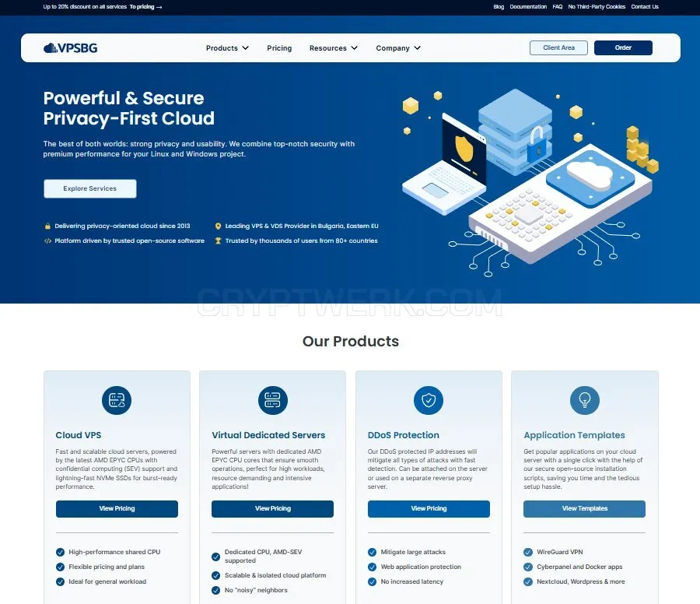
Task: Click the checkmark next to 'Dedicated CPU, AMD-SEV'
Action: pyautogui.click(x=216, y=557)
